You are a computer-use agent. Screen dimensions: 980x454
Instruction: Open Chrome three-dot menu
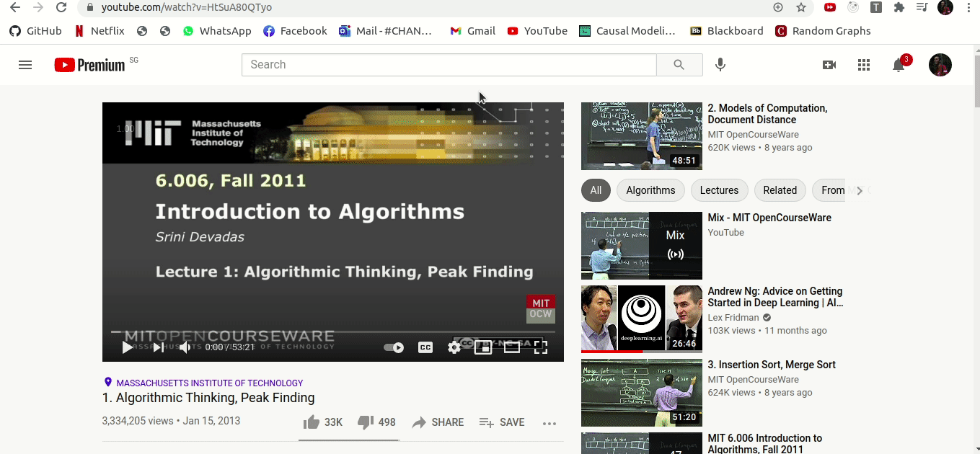point(968,7)
